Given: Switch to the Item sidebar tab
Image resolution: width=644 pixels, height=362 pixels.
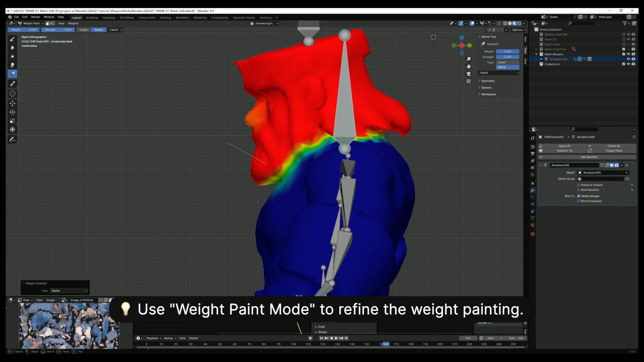Looking at the screenshot, I should (525, 40).
